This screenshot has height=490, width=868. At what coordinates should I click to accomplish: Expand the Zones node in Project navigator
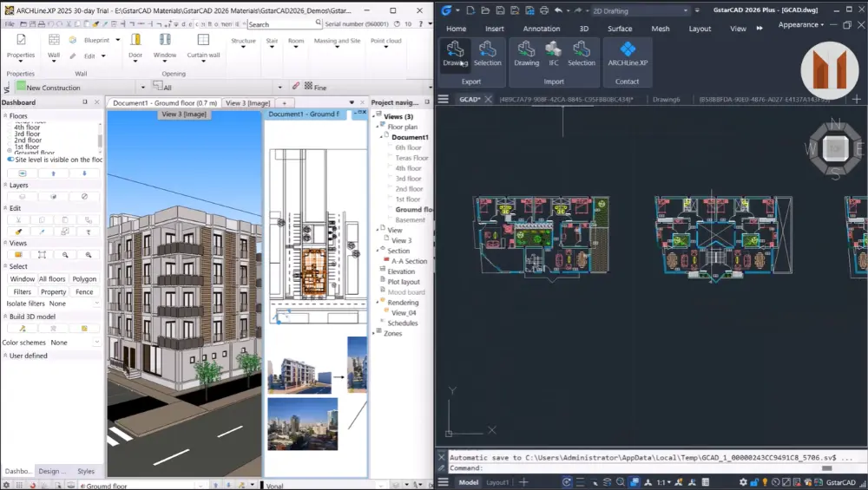(373, 334)
